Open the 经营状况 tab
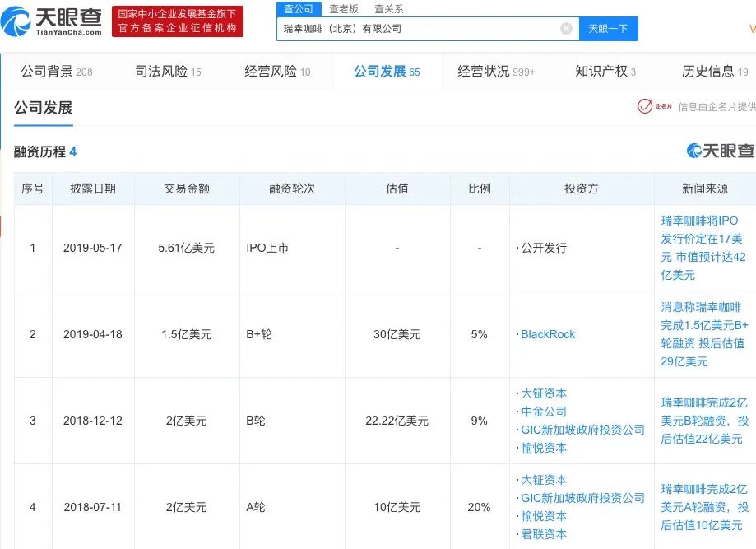This screenshot has width=756, height=549. pyautogui.click(x=496, y=72)
